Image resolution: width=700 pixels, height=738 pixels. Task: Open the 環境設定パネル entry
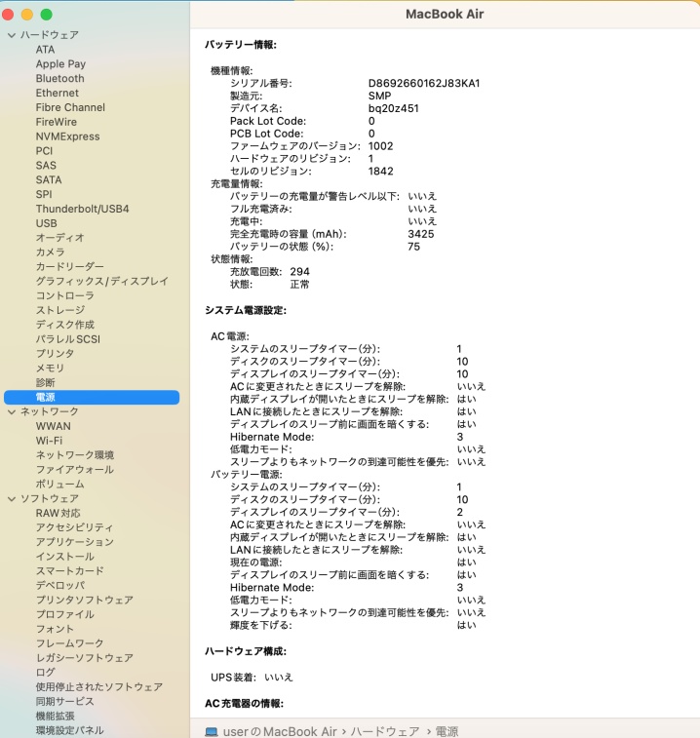(69, 730)
